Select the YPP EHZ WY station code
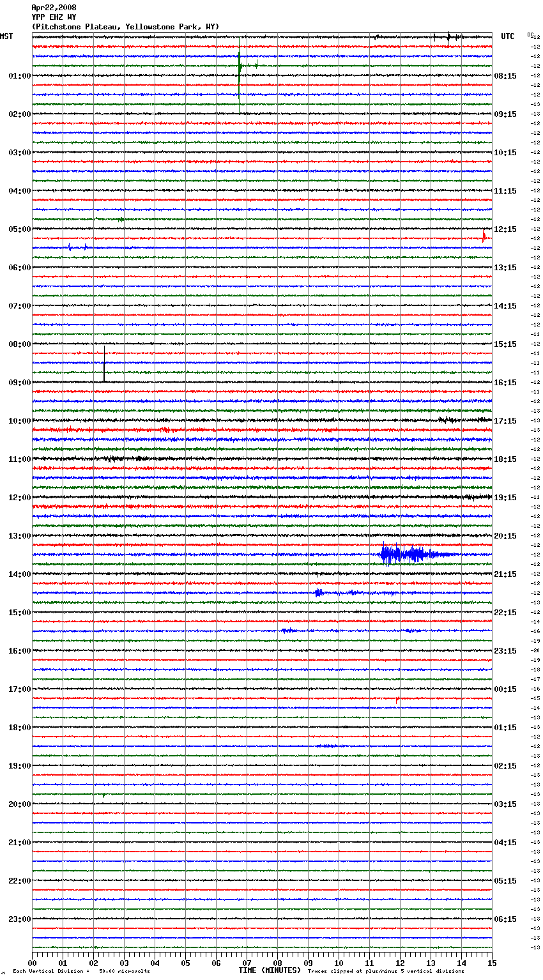The width and height of the screenshot is (543, 980). [54, 17]
